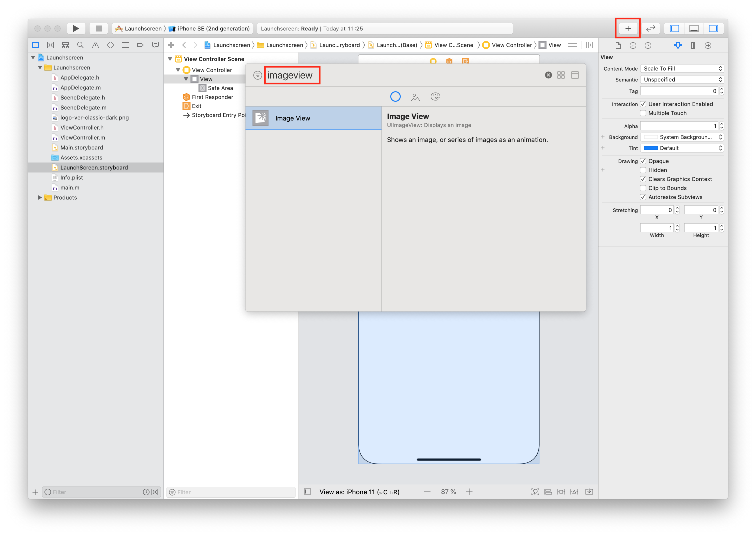Open the Size inspector (ruler icon)
This screenshot has width=756, height=536.
coord(693,45)
